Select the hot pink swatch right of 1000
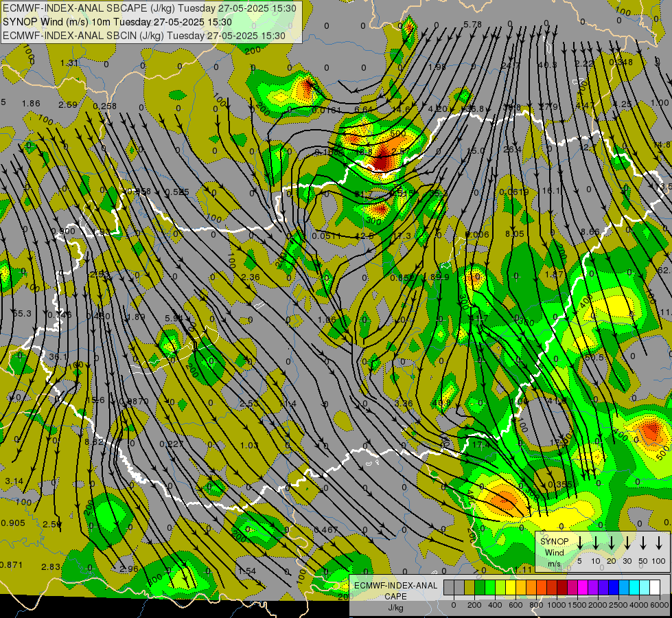The width and height of the screenshot is (672, 618). (x=572, y=588)
